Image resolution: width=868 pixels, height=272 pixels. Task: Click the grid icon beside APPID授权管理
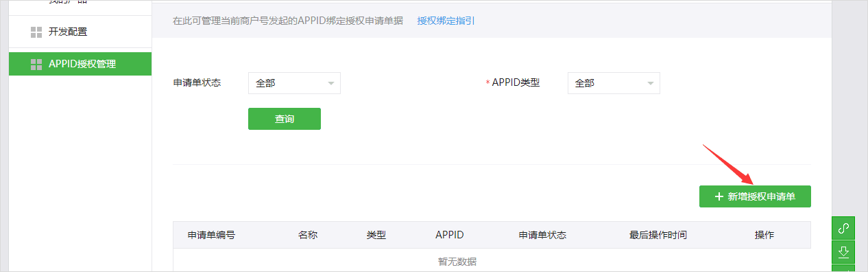[x=36, y=64]
